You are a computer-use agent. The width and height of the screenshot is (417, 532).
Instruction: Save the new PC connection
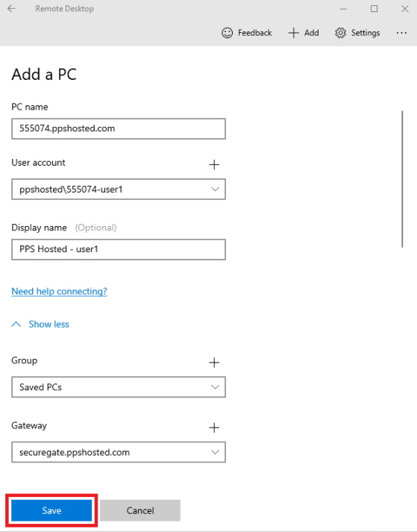[51, 510]
